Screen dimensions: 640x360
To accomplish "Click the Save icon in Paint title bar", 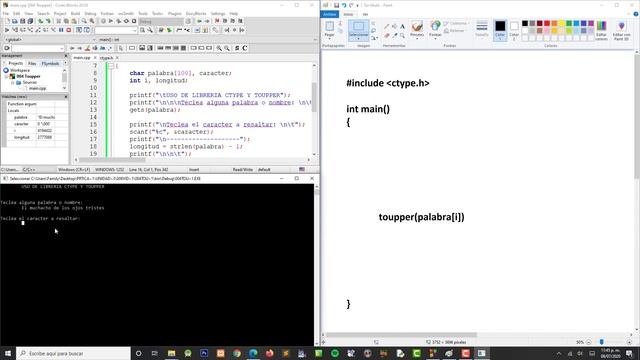I will click(x=336, y=5).
